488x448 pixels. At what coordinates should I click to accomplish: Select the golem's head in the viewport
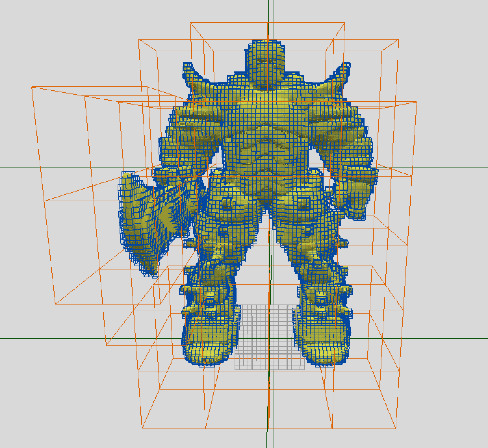tap(265, 64)
